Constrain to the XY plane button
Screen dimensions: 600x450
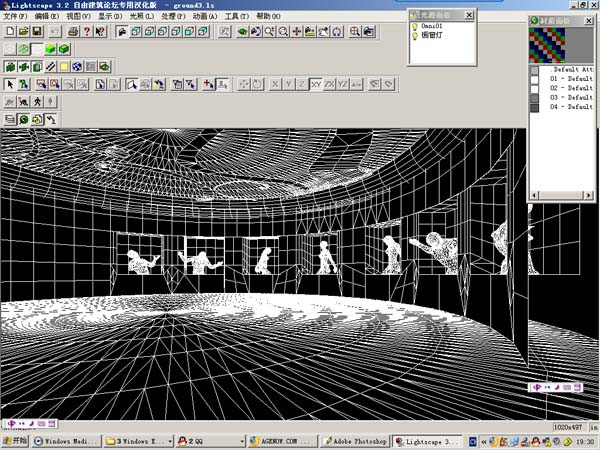(x=316, y=84)
